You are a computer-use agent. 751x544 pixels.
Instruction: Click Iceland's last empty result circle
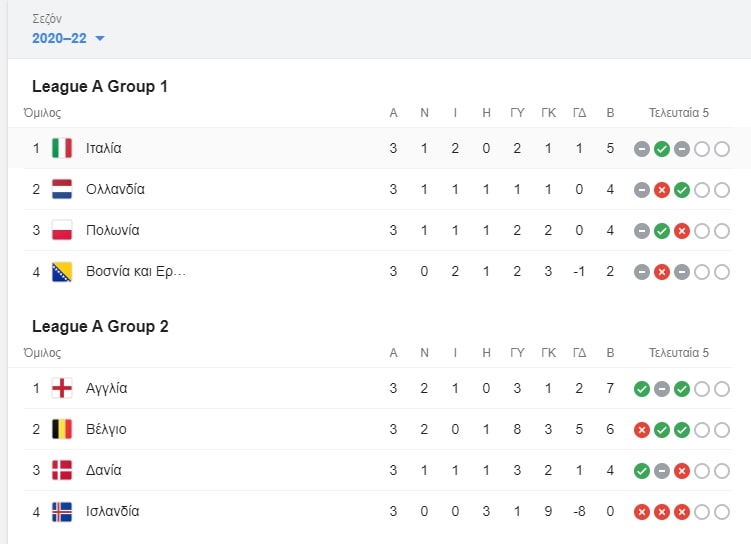(x=722, y=512)
